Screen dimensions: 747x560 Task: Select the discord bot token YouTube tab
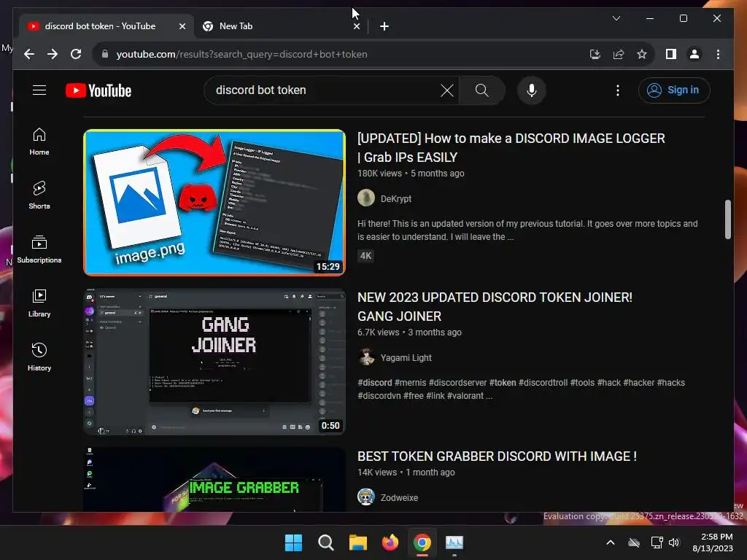pyautogui.click(x=107, y=26)
